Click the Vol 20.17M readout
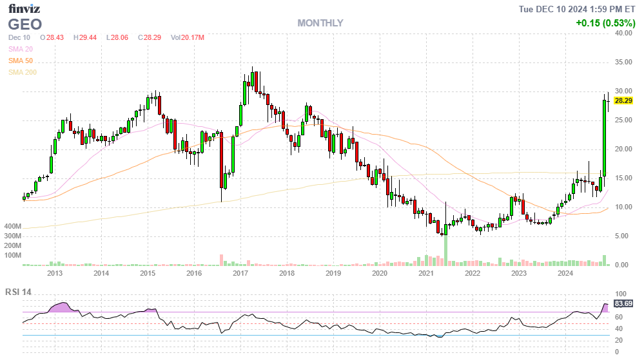Viewport: 644px width, 362px height. [188, 37]
